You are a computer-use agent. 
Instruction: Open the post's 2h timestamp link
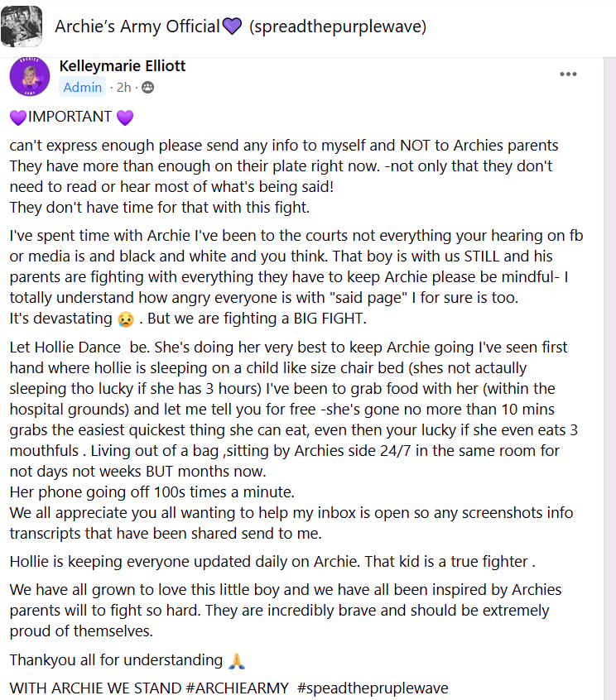coord(123,88)
